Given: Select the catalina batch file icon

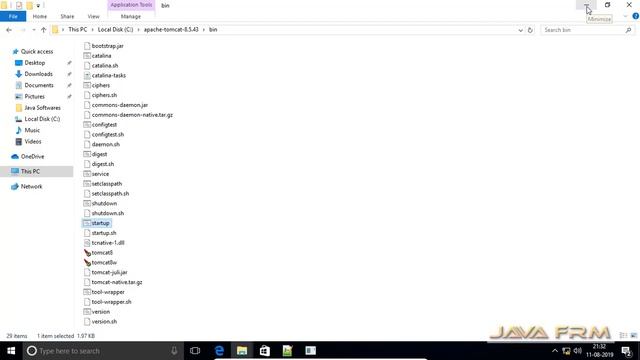Looking at the screenshot, I should coord(87,56).
